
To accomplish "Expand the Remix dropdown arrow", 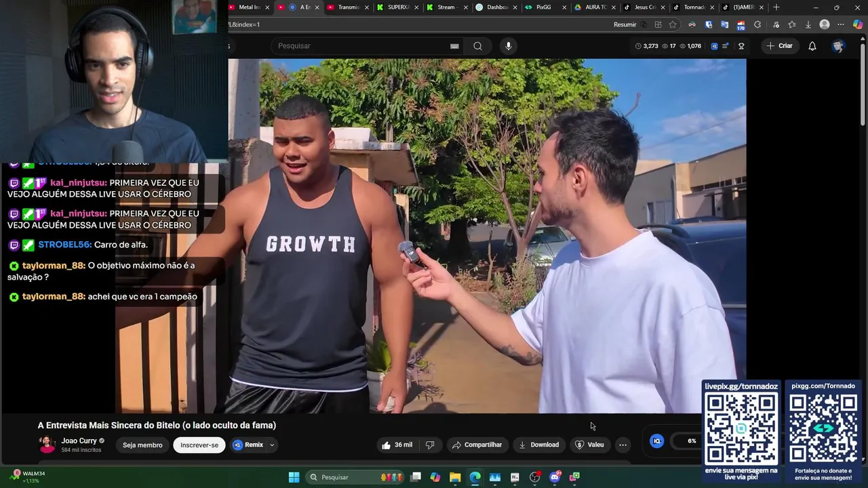I will (272, 445).
